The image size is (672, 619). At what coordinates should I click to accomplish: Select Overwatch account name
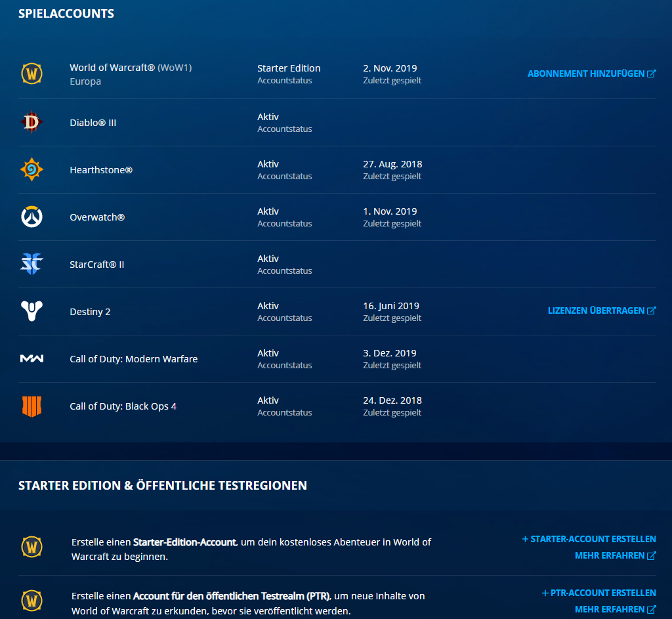[97, 217]
